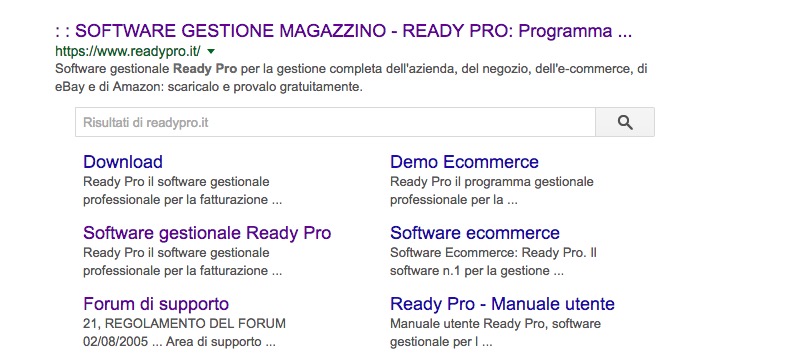Visit the Software gestionale Ready Pro sitelink
This screenshot has height=362, width=807.
coord(207,233)
